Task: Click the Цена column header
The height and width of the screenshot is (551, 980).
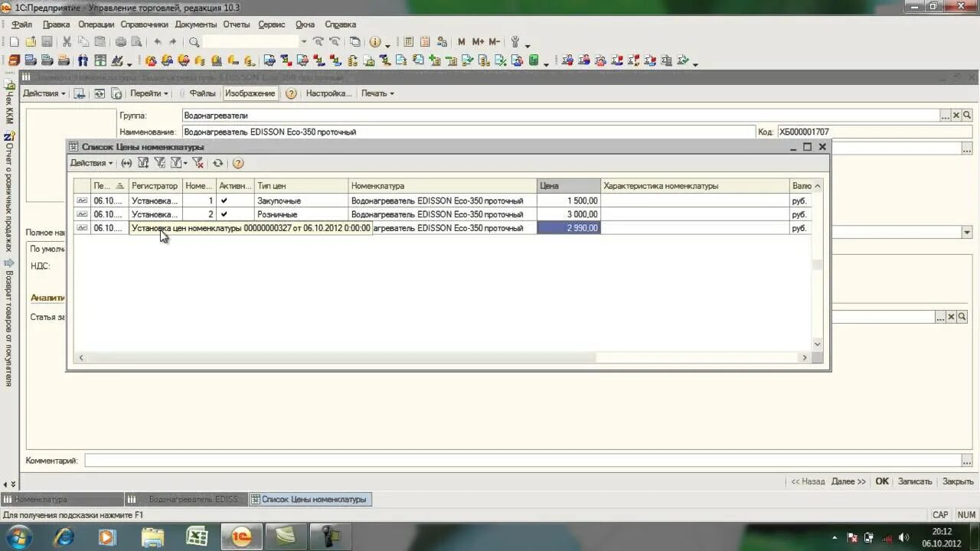Action: click(569, 186)
